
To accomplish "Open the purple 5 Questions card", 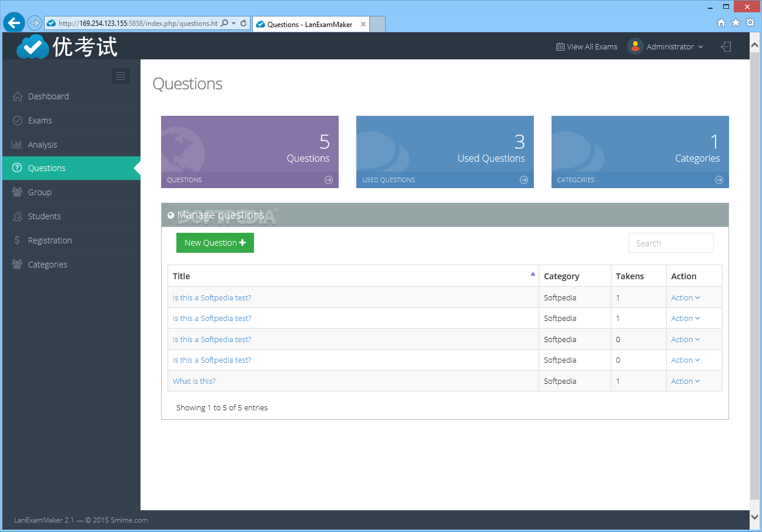I will pyautogui.click(x=250, y=152).
